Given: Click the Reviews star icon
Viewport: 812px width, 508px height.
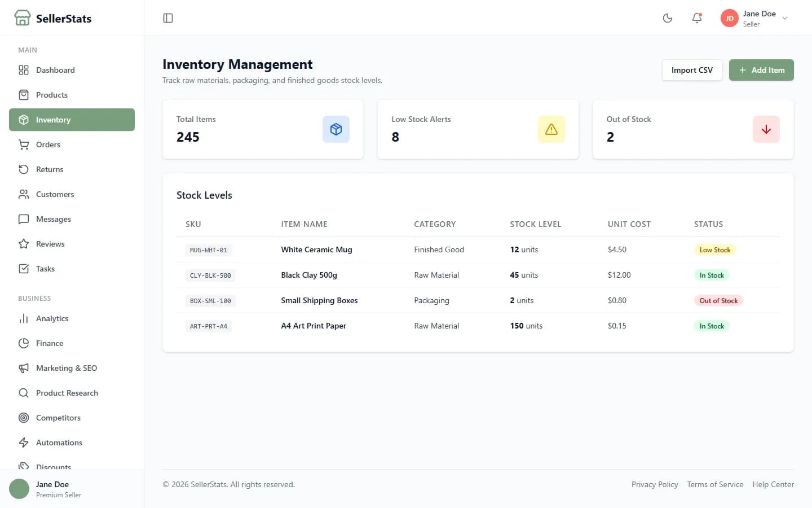Looking at the screenshot, I should coord(24,244).
